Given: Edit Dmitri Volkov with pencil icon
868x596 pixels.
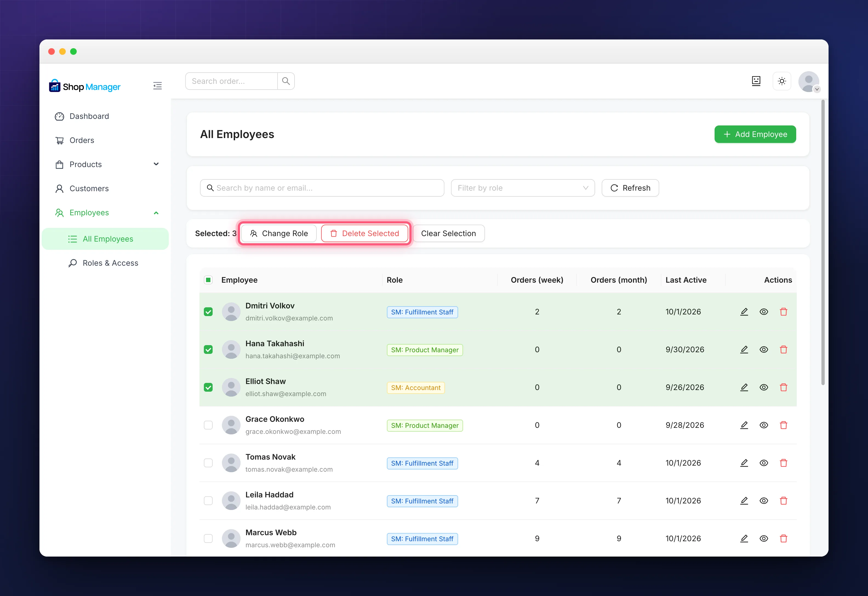Looking at the screenshot, I should 744,311.
